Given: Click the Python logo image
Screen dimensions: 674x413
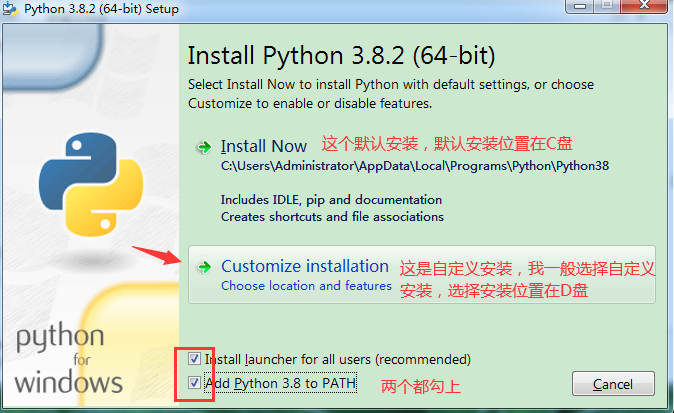Looking at the screenshot, I should pos(91,184).
